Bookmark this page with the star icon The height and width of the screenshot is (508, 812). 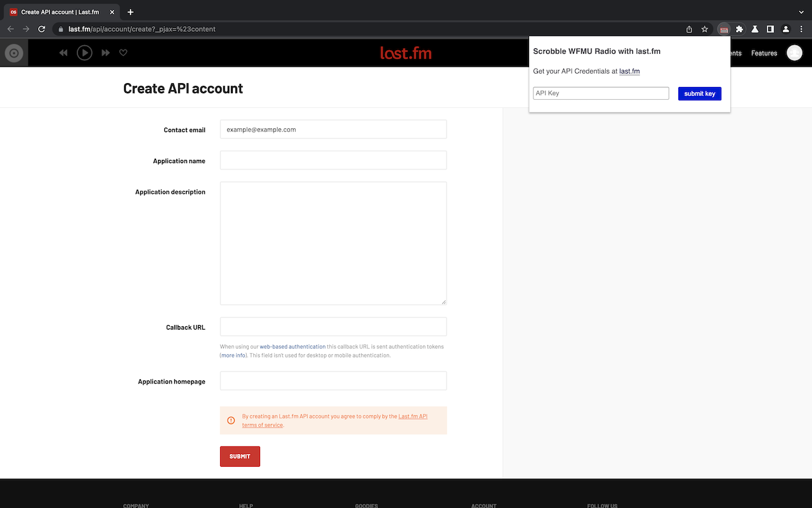coord(705,29)
